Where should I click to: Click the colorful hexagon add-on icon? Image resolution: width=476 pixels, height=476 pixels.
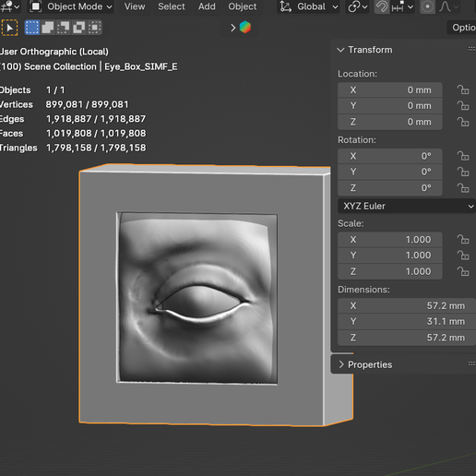245,28
